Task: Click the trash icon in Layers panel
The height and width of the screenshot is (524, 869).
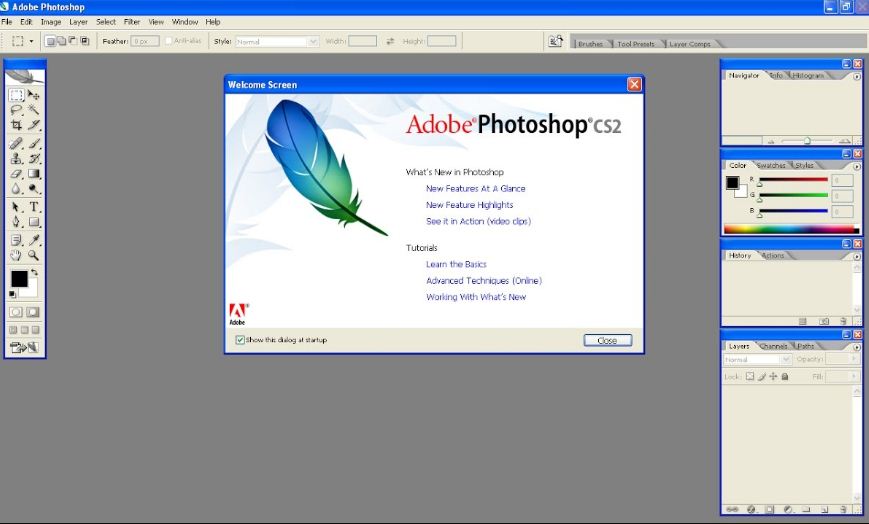Action: (x=843, y=509)
